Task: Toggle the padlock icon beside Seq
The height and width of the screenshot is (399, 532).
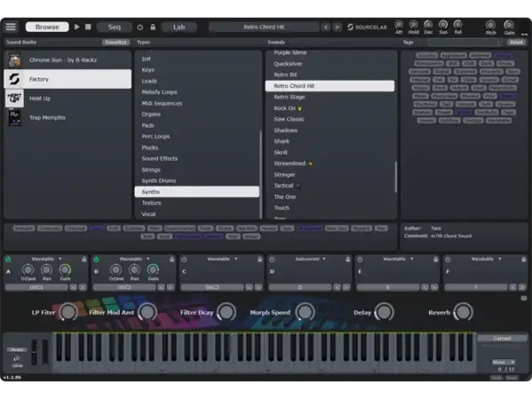Action: [x=153, y=27]
